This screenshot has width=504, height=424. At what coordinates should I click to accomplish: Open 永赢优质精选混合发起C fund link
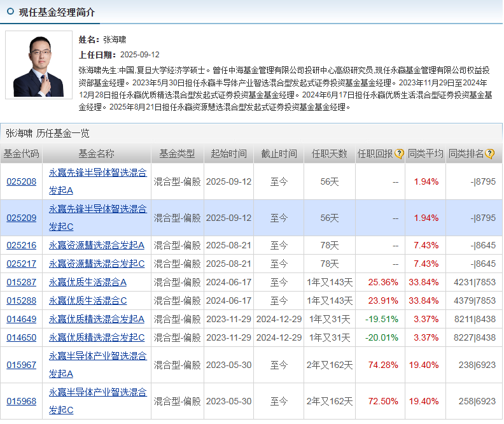click(97, 338)
